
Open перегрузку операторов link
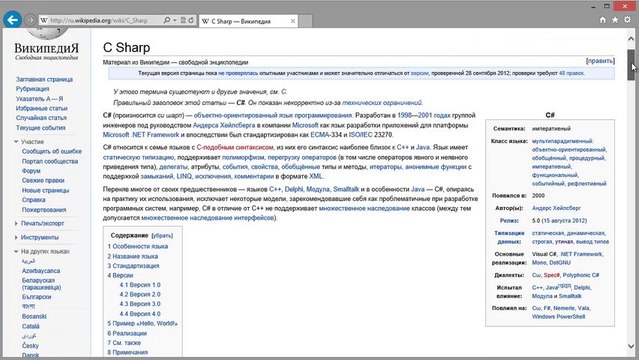(x=302, y=157)
